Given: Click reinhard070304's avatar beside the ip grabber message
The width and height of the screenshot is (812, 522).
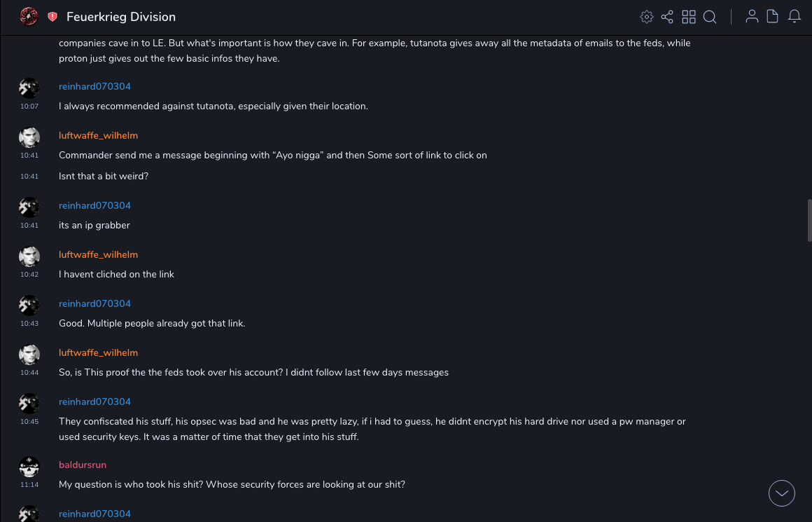Looking at the screenshot, I should [29, 207].
